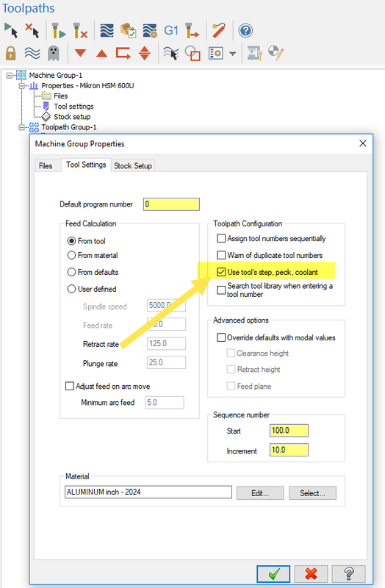Switch to the Stock Setup tab
The width and height of the screenshot is (385, 588).
pos(133,166)
